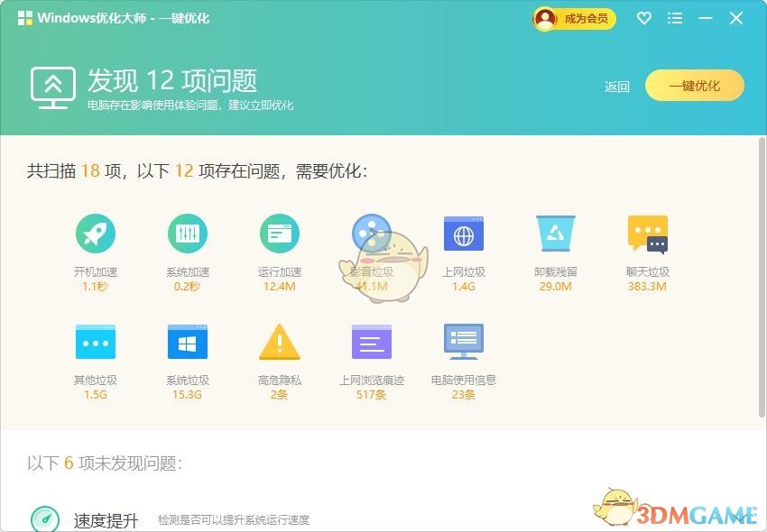
Task: Select the 系统垃圾 Windows logo icon
Action: click(188, 341)
